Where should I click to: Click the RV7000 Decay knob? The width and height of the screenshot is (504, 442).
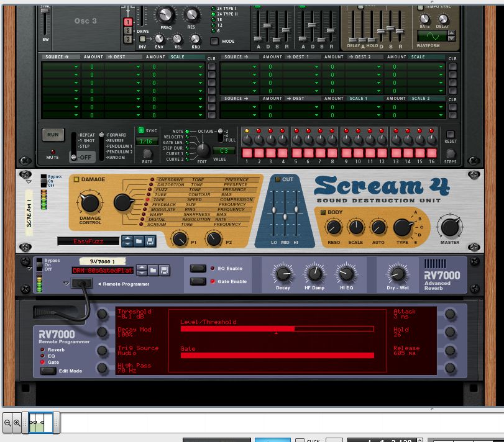[283, 274]
